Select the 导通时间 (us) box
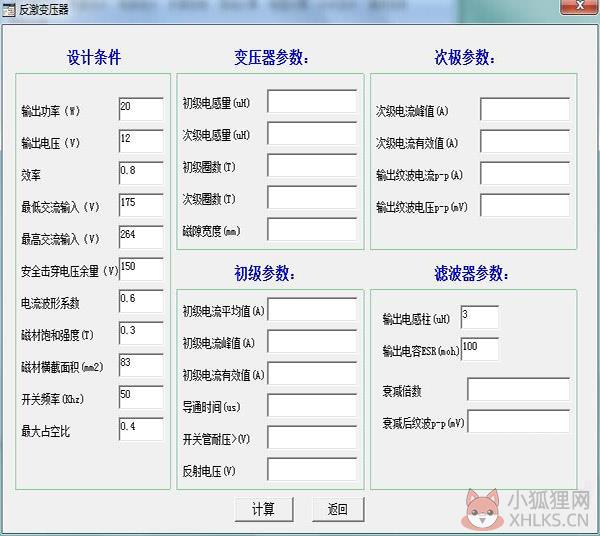600x536 pixels. [312, 405]
